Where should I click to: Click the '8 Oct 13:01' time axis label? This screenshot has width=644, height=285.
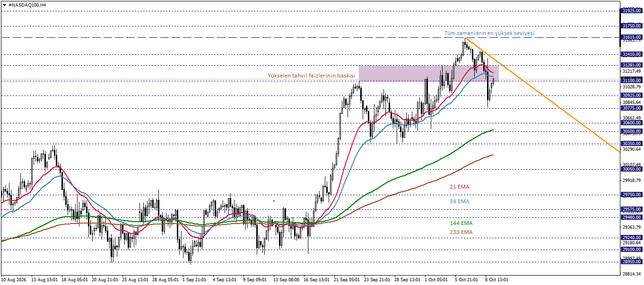pyautogui.click(x=497, y=279)
